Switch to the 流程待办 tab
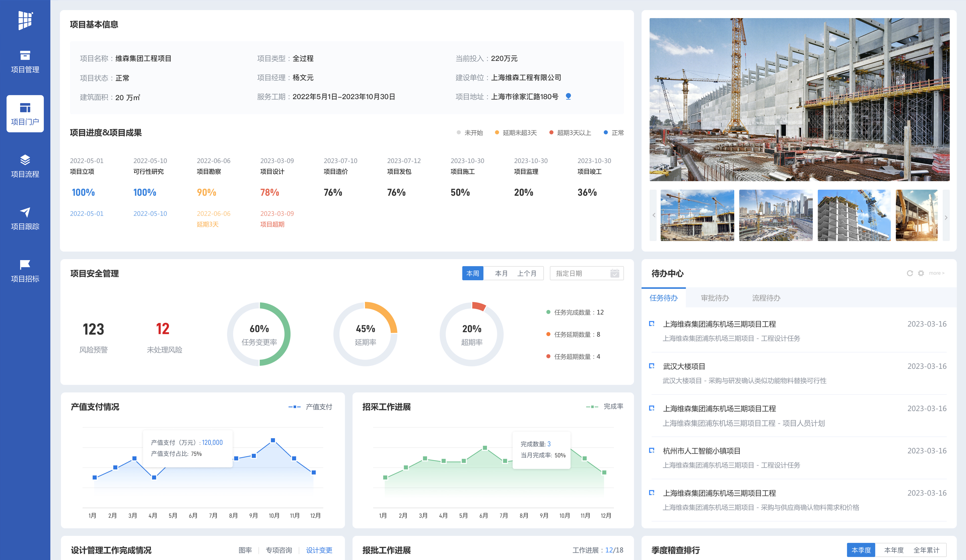The height and width of the screenshot is (560, 966). point(766,298)
